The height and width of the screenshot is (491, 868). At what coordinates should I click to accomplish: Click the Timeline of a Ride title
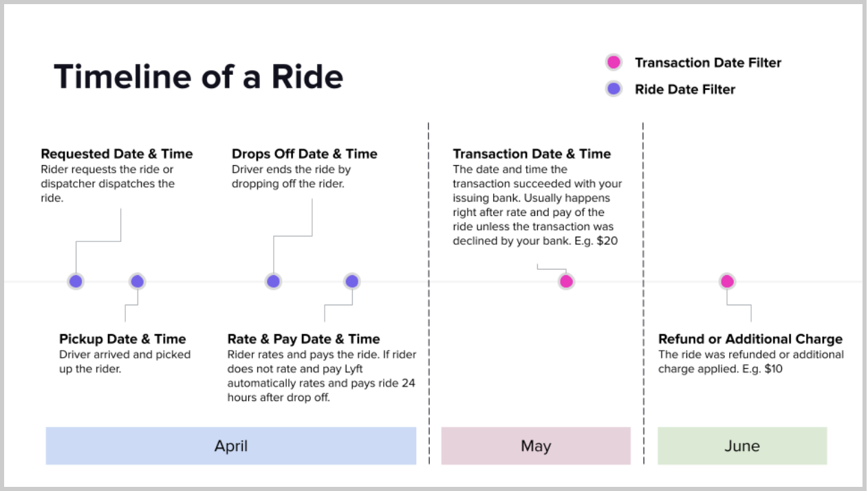198,76
